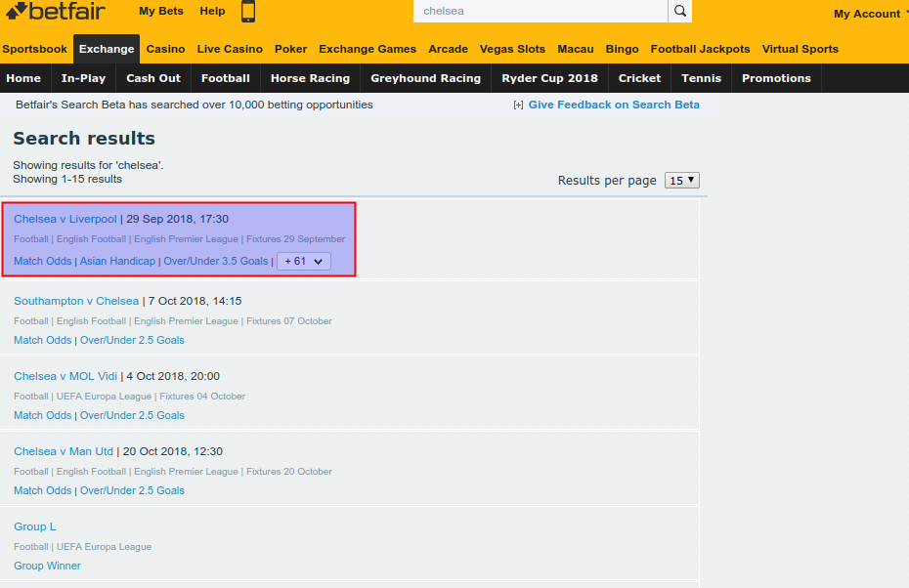Open the Cricket navigation item
The width and height of the screenshot is (909, 588).
(639, 78)
